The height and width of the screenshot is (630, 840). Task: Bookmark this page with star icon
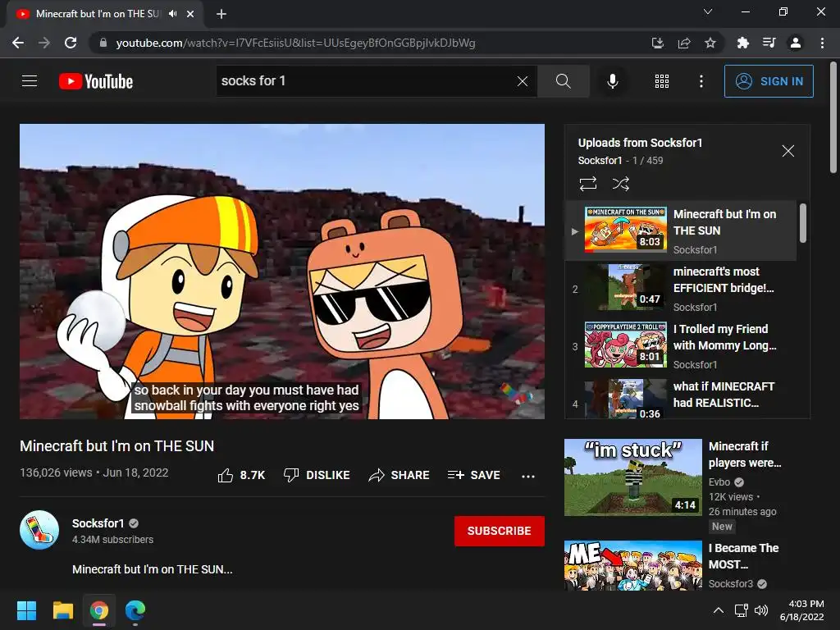click(x=710, y=43)
